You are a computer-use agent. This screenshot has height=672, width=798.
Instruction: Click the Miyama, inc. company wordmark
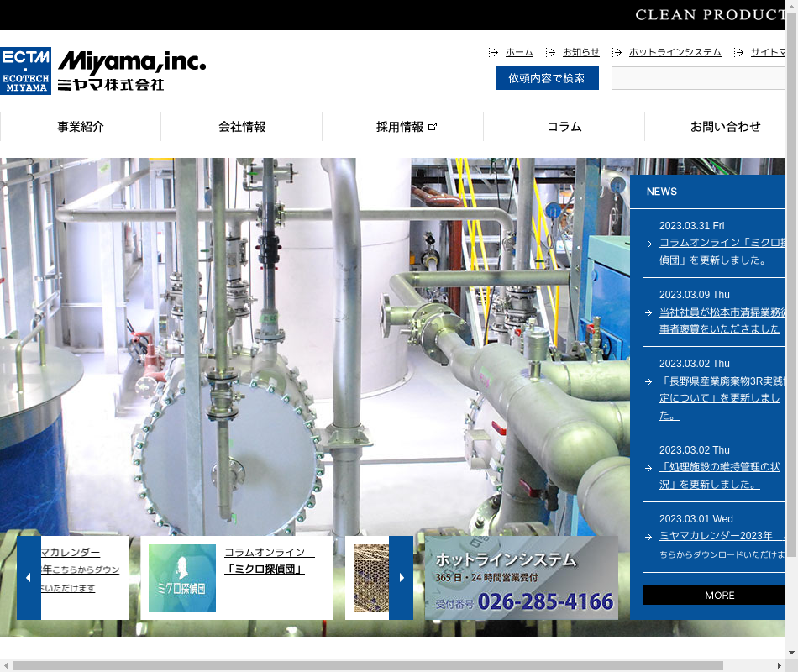[x=131, y=71]
